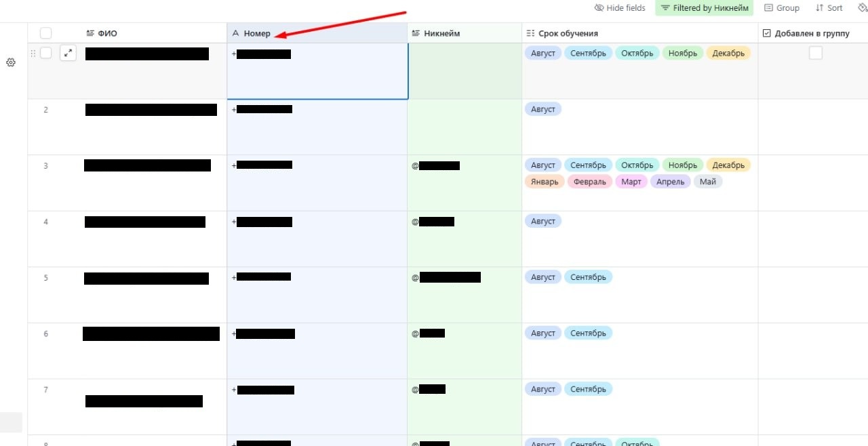The width and height of the screenshot is (868, 446).
Task: Select row number 7
Action: [45, 390]
